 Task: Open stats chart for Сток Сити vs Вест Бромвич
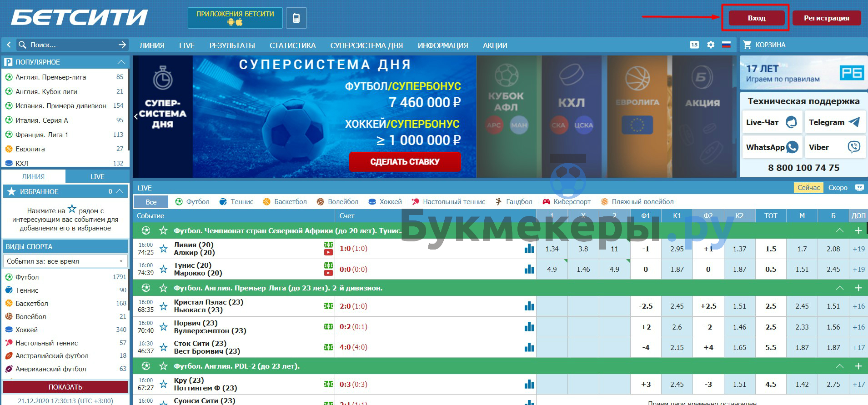529,347
